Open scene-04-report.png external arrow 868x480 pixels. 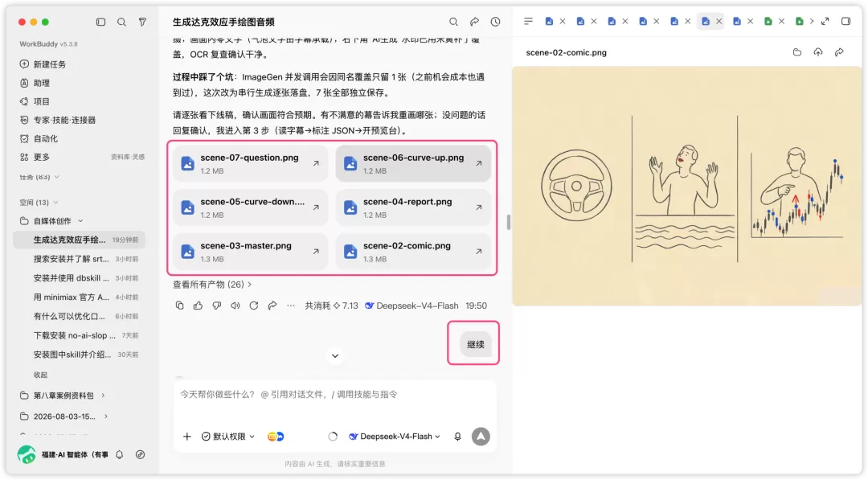(x=479, y=207)
